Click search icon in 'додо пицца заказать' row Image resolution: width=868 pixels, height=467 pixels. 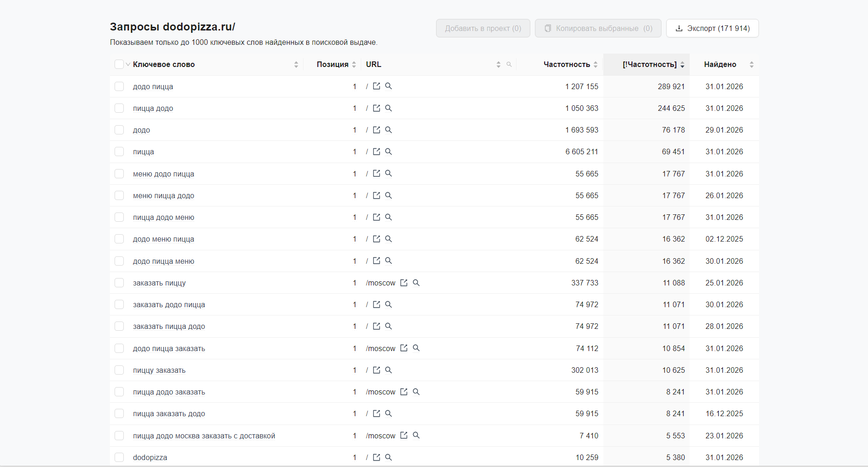click(416, 348)
